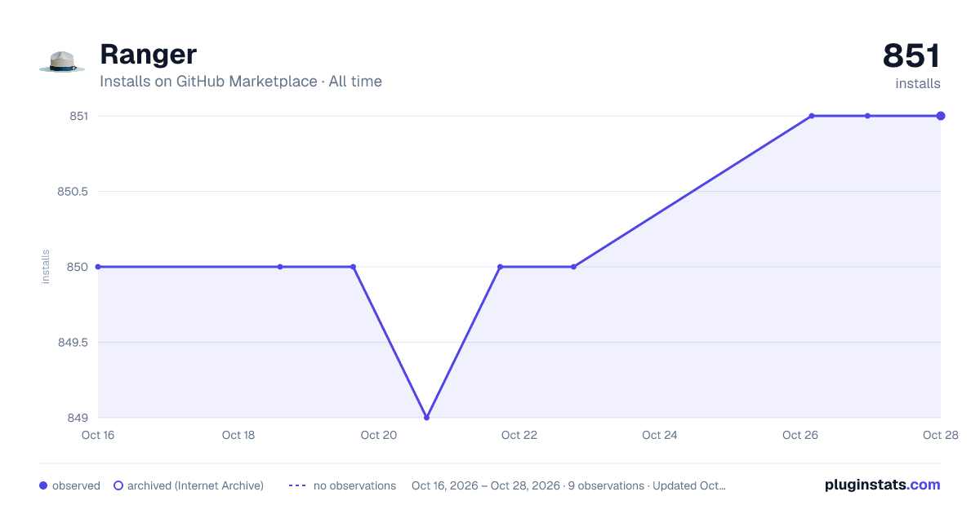Click the dashed 'no observations' legend line
This screenshot has height=514, width=980.
[x=297, y=485]
